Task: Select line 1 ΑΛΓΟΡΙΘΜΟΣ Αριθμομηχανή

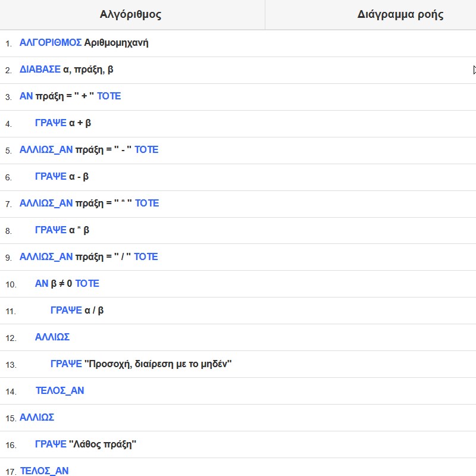Action: point(84,42)
